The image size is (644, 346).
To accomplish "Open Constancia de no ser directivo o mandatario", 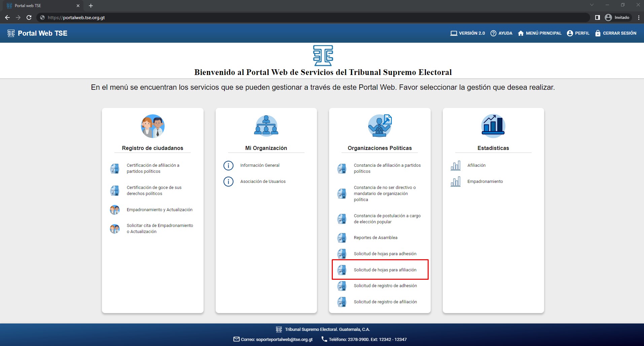I will click(385, 194).
